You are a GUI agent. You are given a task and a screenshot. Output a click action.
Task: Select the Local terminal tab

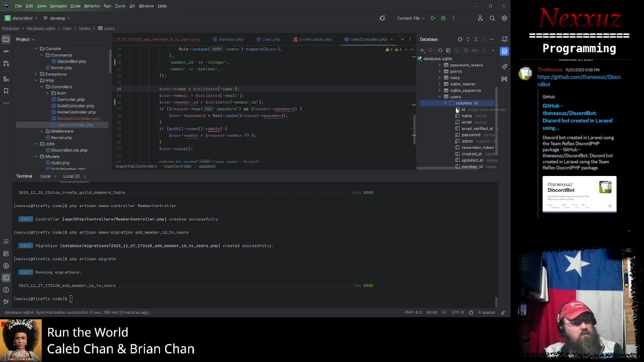point(45,176)
